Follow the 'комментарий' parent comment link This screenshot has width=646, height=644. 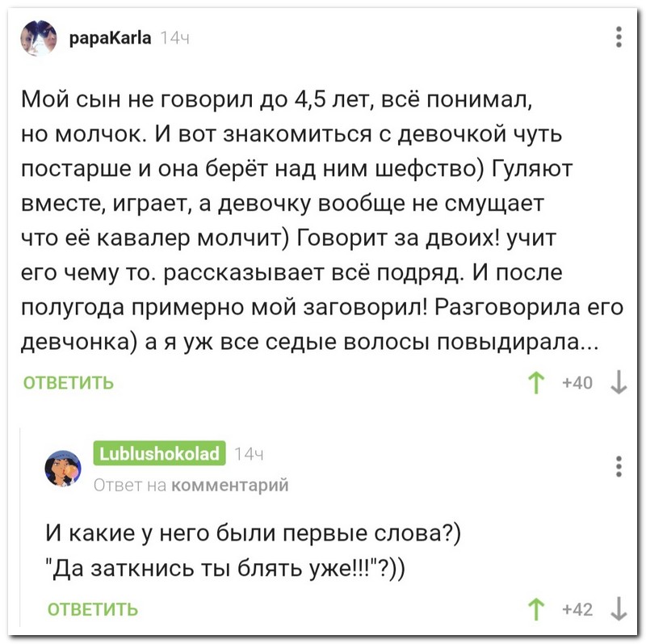229,486
